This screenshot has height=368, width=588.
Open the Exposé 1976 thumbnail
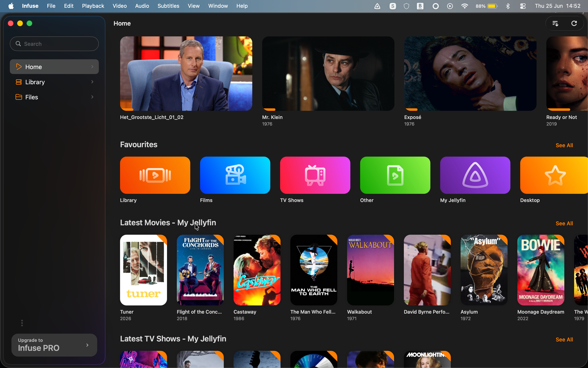470,74
